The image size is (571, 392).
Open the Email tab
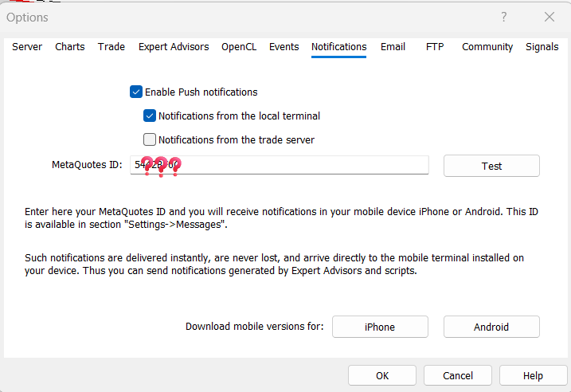[x=393, y=47]
